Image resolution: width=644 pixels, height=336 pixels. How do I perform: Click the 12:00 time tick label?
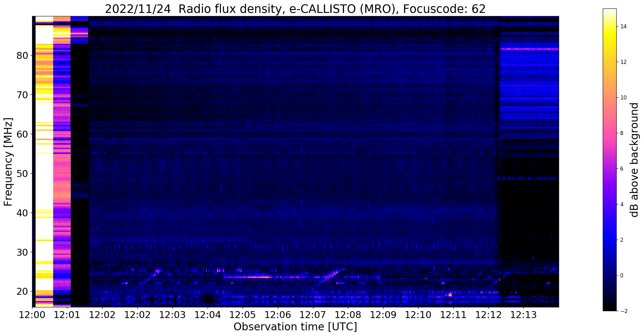point(32,315)
